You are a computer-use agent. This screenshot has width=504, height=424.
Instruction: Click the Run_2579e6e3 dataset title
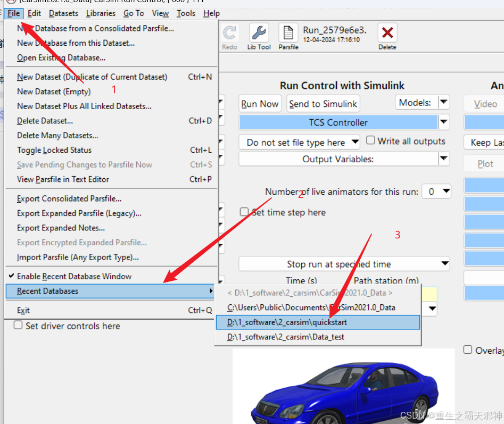(x=335, y=30)
